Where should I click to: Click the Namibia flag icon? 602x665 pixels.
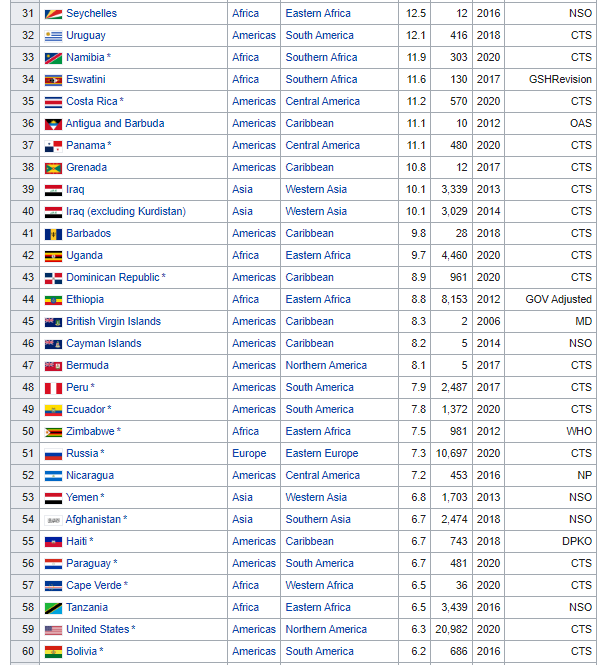pos(53,58)
